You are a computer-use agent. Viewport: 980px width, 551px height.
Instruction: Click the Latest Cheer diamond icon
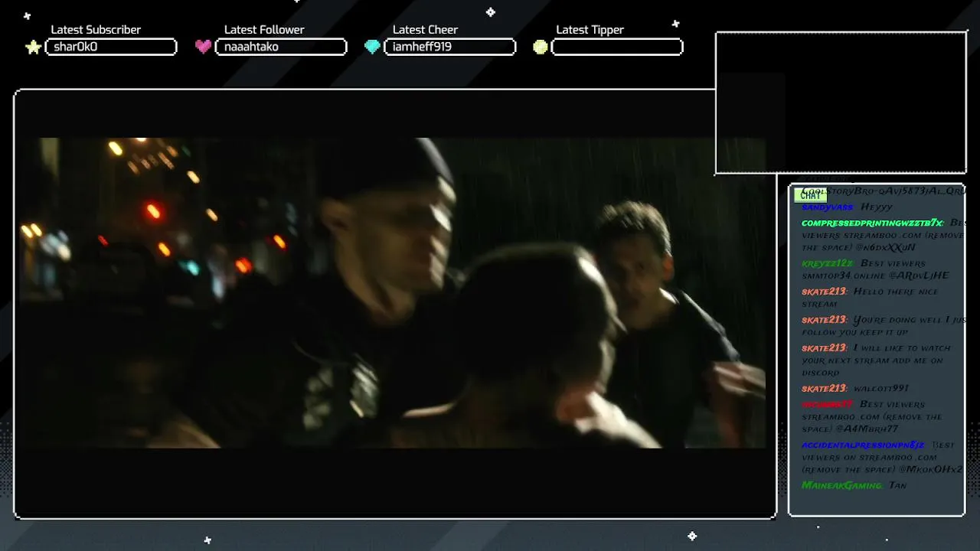(x=372, y=47)
